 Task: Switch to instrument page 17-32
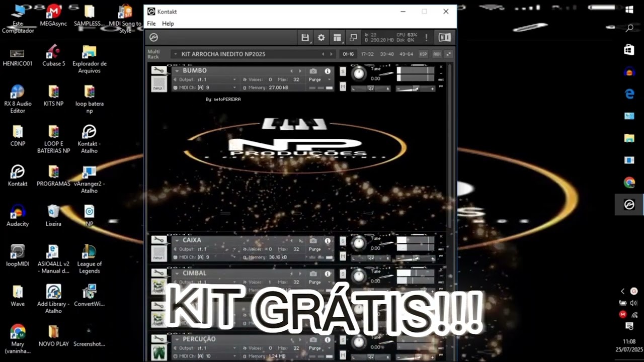click(x=367, y=54)
